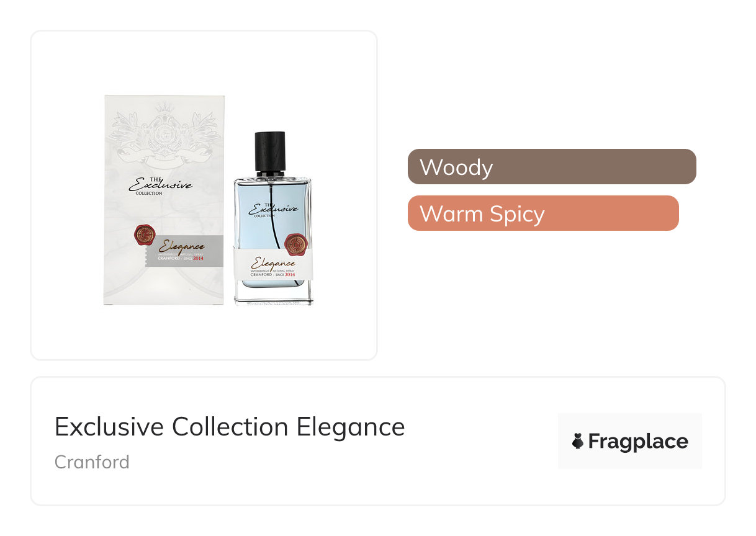The height and width of the screenshot is (536, 756).
Task: Select the Woody accord bar
Action: (552, 166)
